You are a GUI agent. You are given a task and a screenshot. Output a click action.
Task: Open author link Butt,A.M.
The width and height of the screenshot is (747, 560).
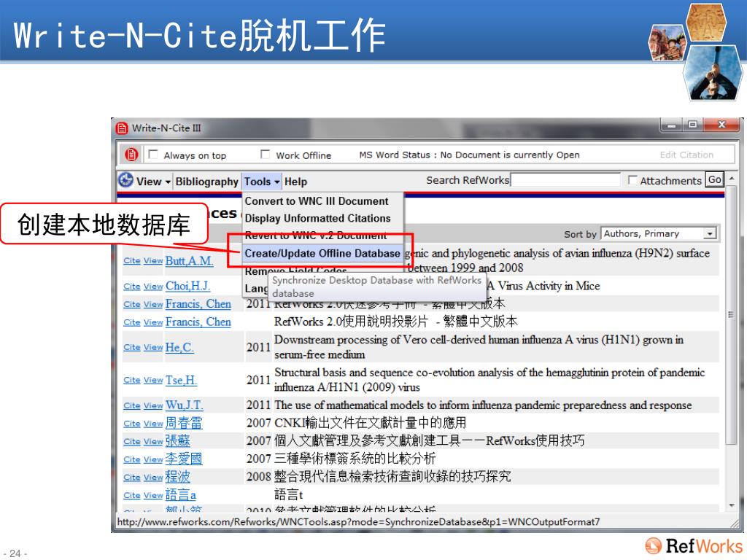(189, 260)
